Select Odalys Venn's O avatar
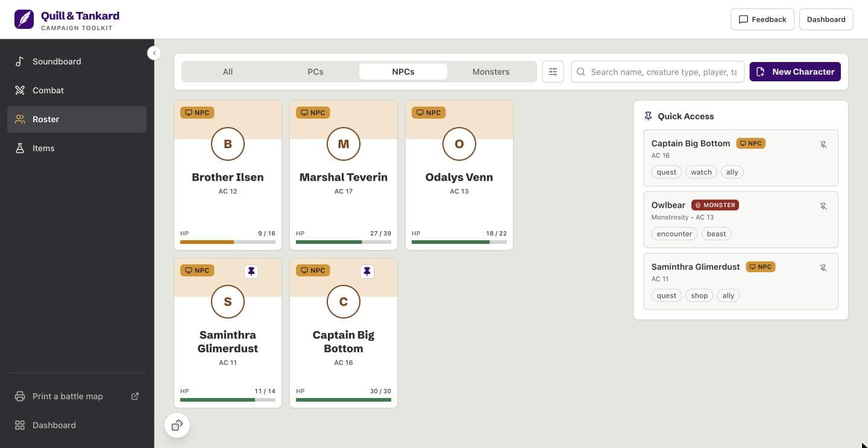 [x=459, y=144]
